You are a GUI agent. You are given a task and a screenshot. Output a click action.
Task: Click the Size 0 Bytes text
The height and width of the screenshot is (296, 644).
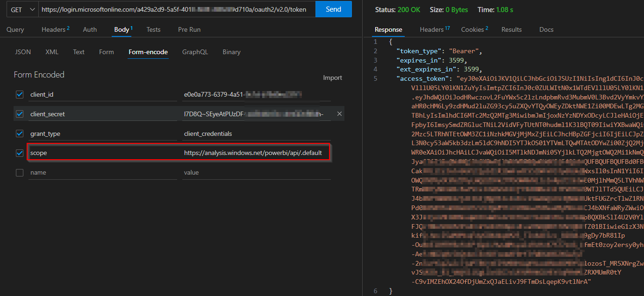[448, 9]
